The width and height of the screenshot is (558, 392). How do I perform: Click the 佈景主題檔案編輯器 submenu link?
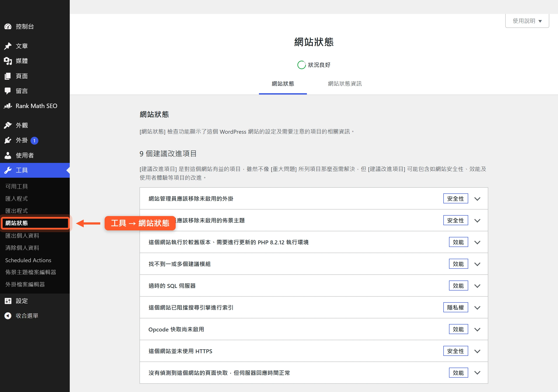31,272
